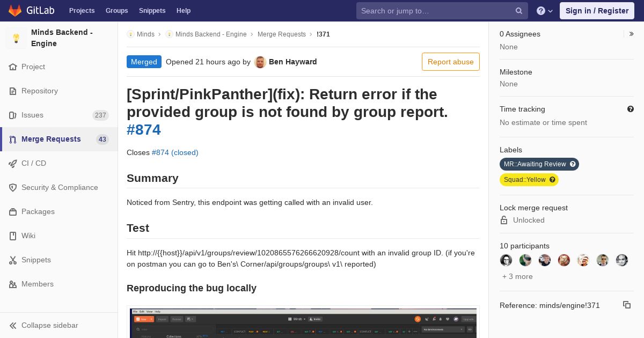Open the Postman screenshot thumbnail
The width and height of the screenshot is (644, 338).
click(303, 322)
